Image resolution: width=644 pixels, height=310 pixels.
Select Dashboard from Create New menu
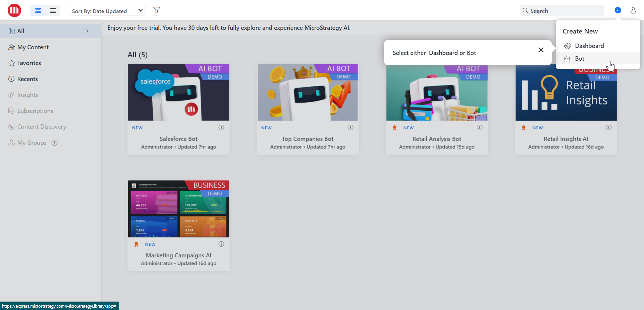pyautogui.click(x=589, y=46)
